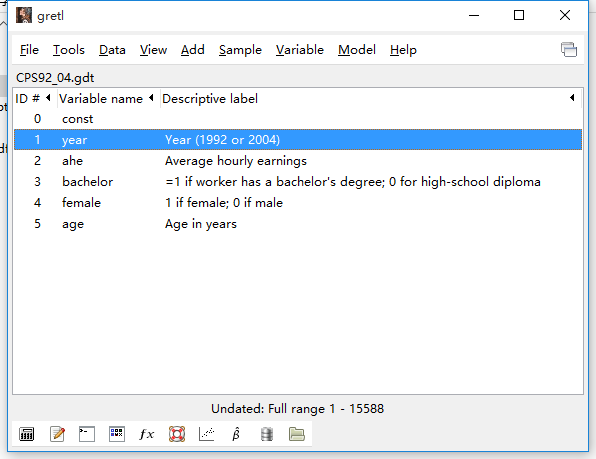Open the calculator tool icon
The image size is (596, 459).
click(x=27, y=434)
